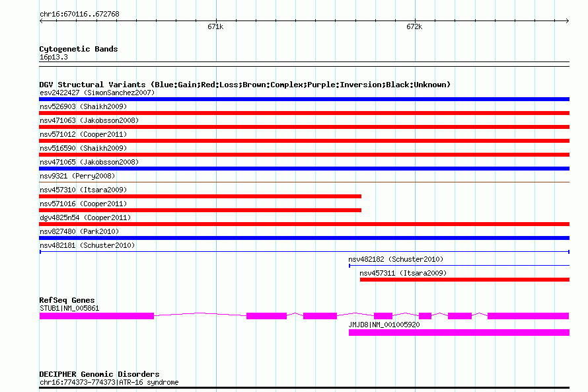Click the 16p13.3 band label

point(54,58)
